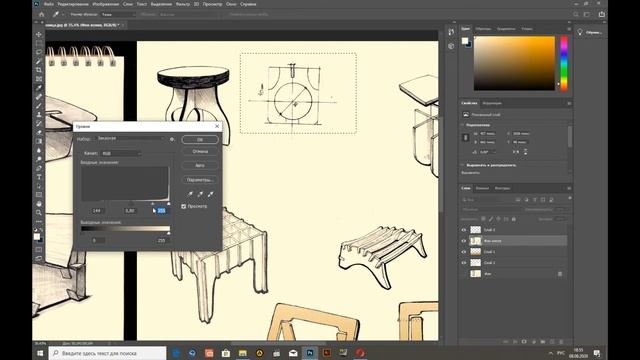Select the Move tool
The image size is (640, 360).
39,34
